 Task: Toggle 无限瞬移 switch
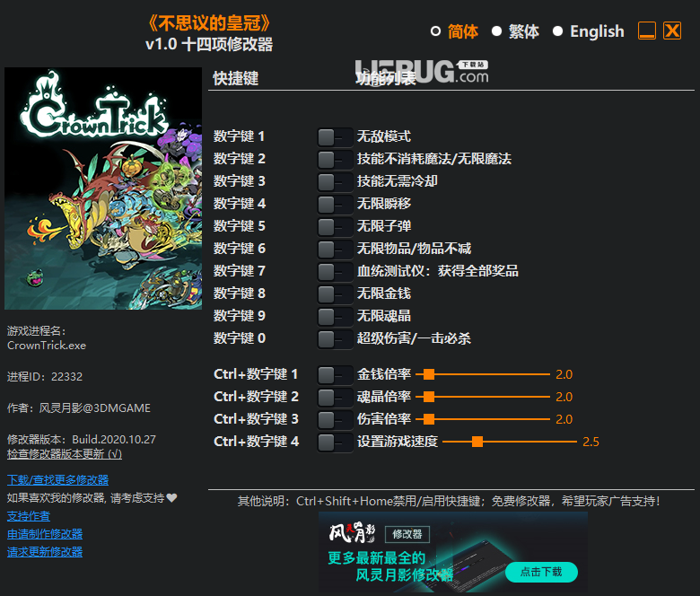tap(335, 205)
